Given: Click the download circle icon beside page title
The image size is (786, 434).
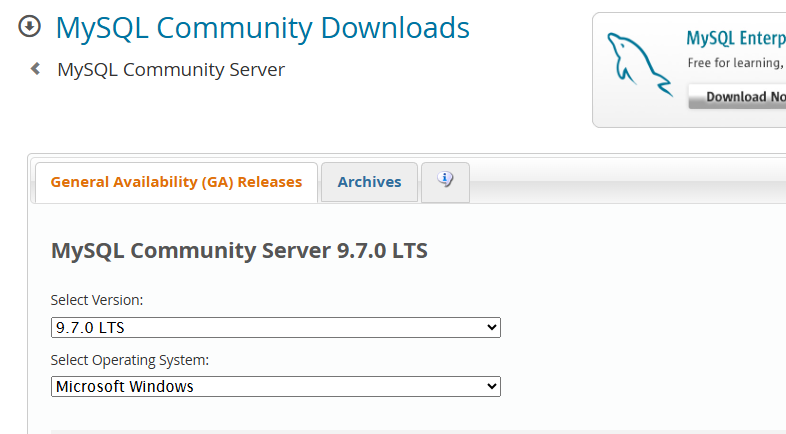Looking at the screenshot, I should click(30, 26).
